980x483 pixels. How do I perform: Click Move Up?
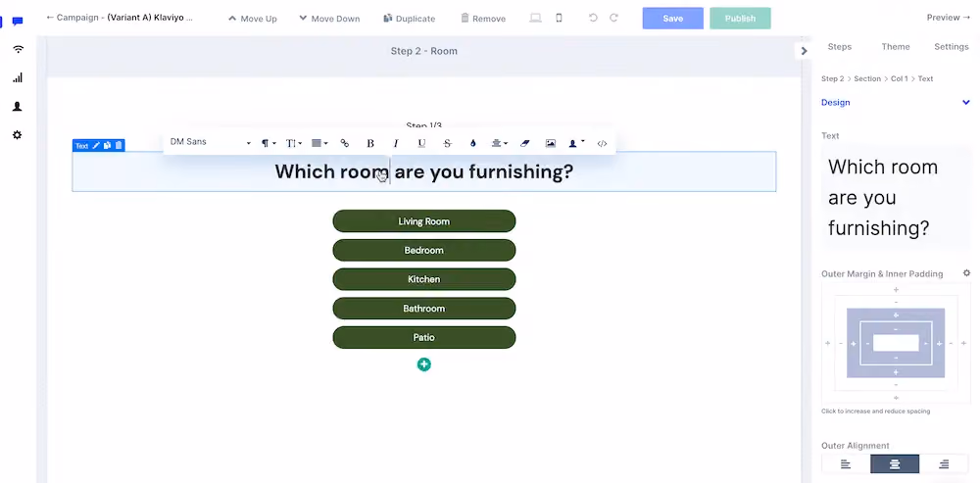coord(253,19)
